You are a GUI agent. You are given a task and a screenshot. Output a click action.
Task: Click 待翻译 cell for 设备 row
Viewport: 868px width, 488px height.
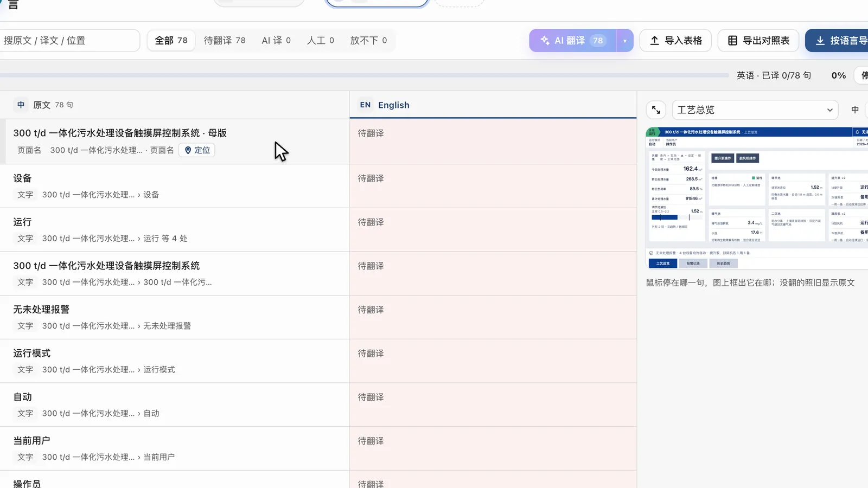click(493, 186)
